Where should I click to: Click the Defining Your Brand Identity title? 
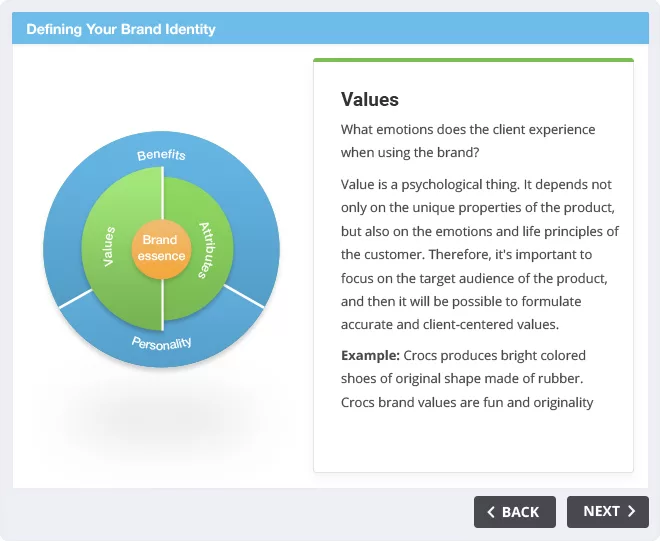coord(121,29)
